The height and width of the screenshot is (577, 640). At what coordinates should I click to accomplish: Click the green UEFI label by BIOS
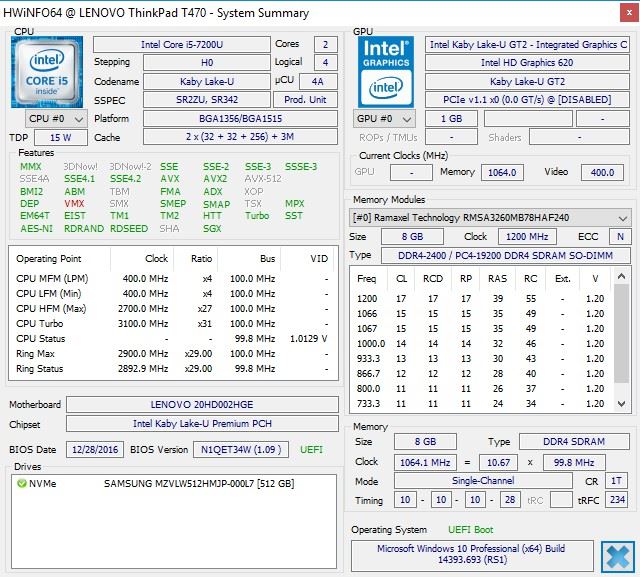click(x=311, y=450)
